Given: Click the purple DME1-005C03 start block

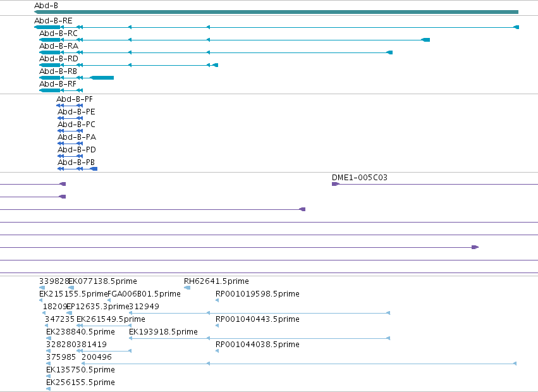Looking at the screenshot, I should click(335, 185).
